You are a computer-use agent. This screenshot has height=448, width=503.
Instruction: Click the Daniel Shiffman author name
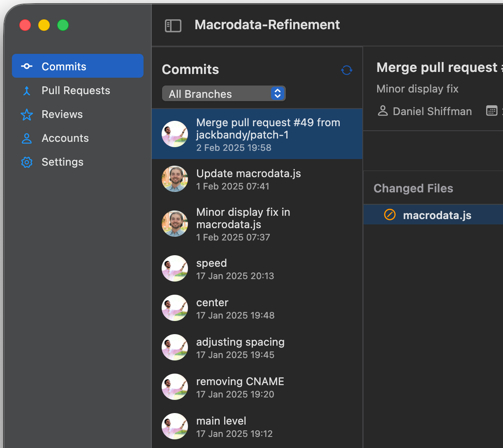click(x=432, y=111)
